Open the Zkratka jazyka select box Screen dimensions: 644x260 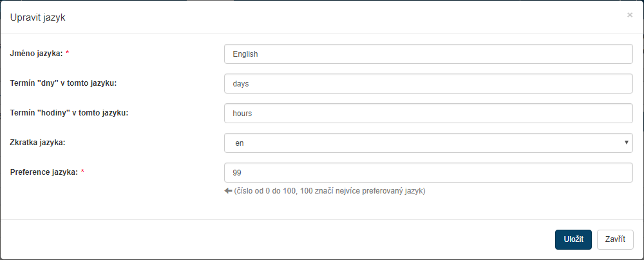pyautogui.click(x=428, y=143)
